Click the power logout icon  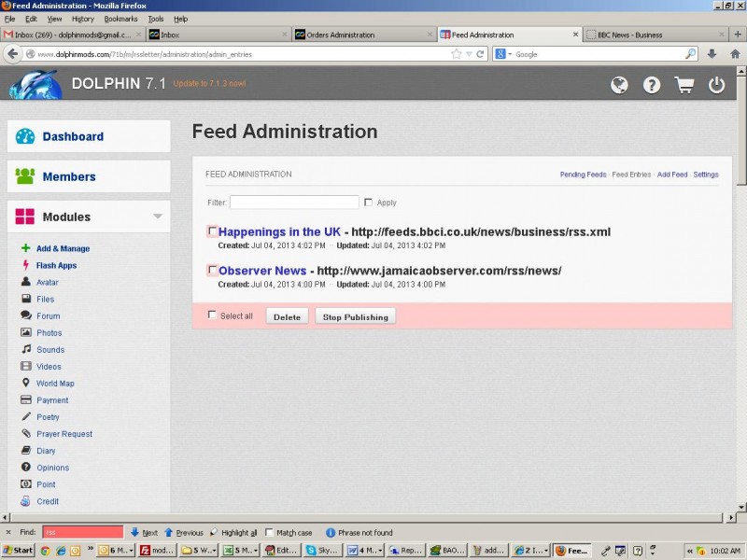pos(716,85)
